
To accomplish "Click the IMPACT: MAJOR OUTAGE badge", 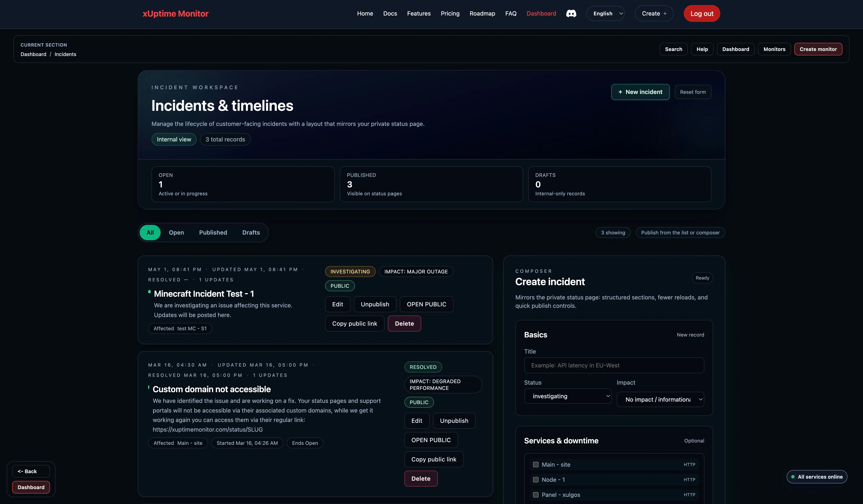I will 416,272.
